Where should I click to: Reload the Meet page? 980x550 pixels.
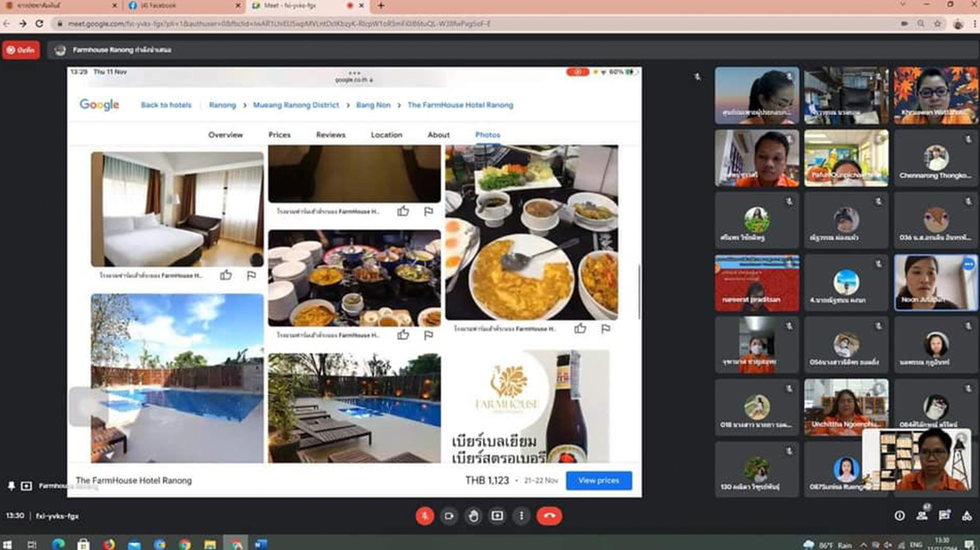(x=40, y=24)
